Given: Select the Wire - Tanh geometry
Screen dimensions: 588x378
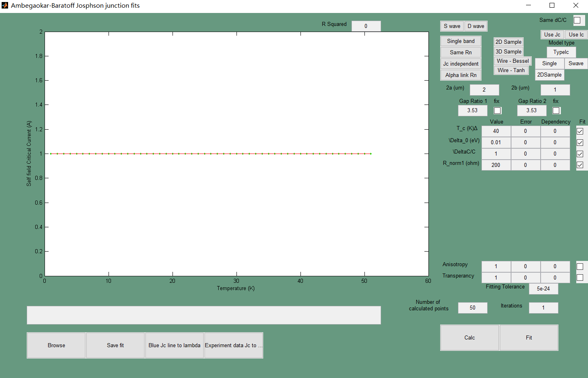Looking at the screenshot, I should click(x=511, y=70).
